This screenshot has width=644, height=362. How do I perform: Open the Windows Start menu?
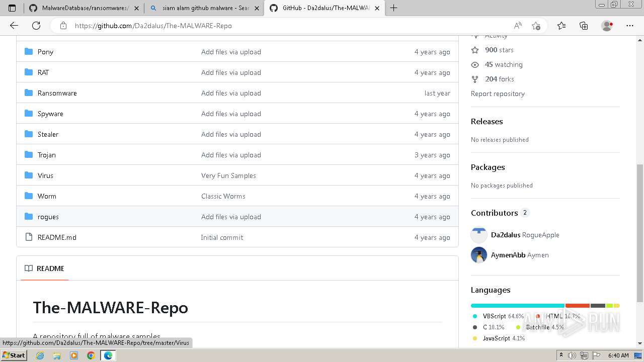(x=14, y=355)
